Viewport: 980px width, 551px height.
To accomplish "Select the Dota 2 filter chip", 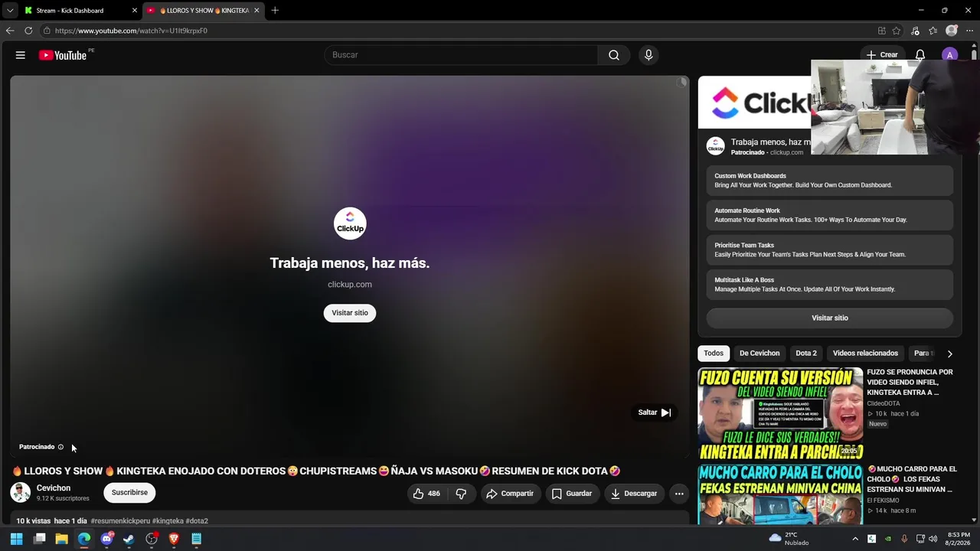I will coord(806,354).
